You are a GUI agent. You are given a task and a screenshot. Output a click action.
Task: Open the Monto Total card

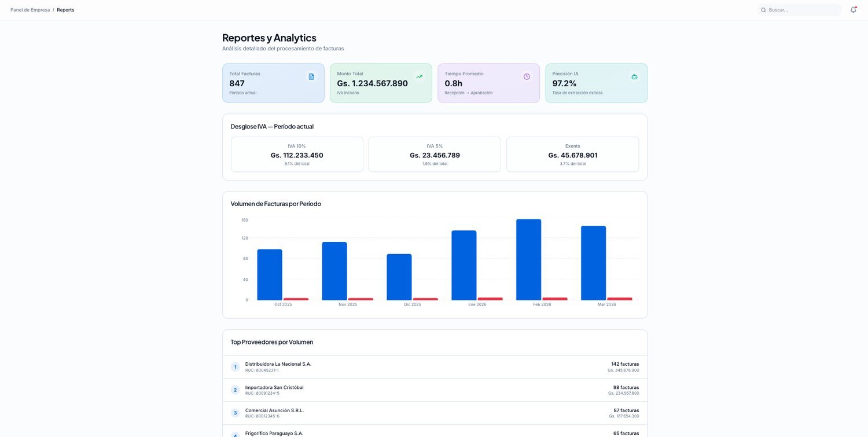pos(381,83)
